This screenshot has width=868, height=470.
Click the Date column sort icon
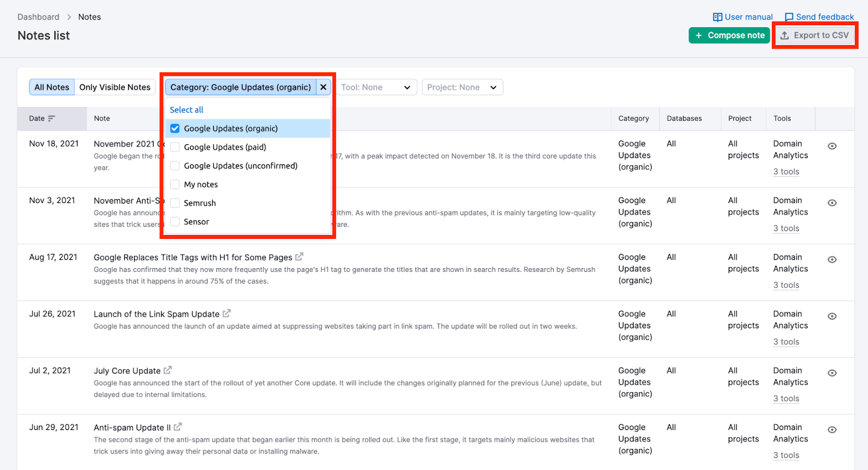pos(52,118)
